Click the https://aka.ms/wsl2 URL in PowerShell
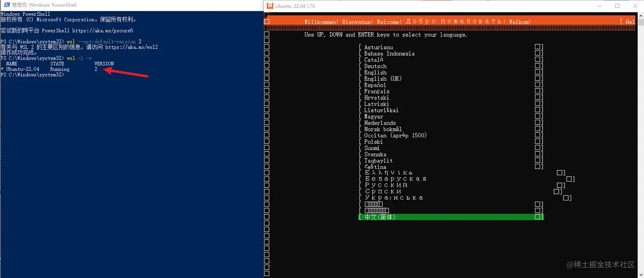The width and height of the screenshot is (644, 278). [132, 47]
